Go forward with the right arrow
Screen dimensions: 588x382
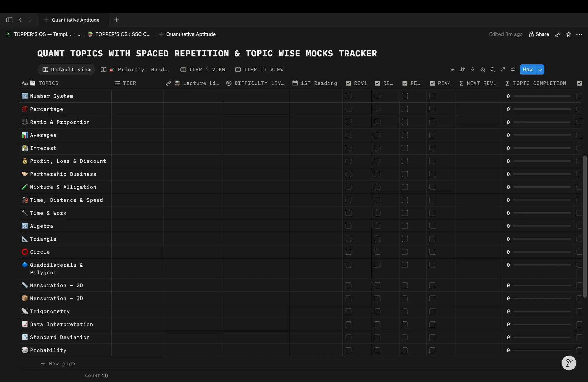[30, 20]
